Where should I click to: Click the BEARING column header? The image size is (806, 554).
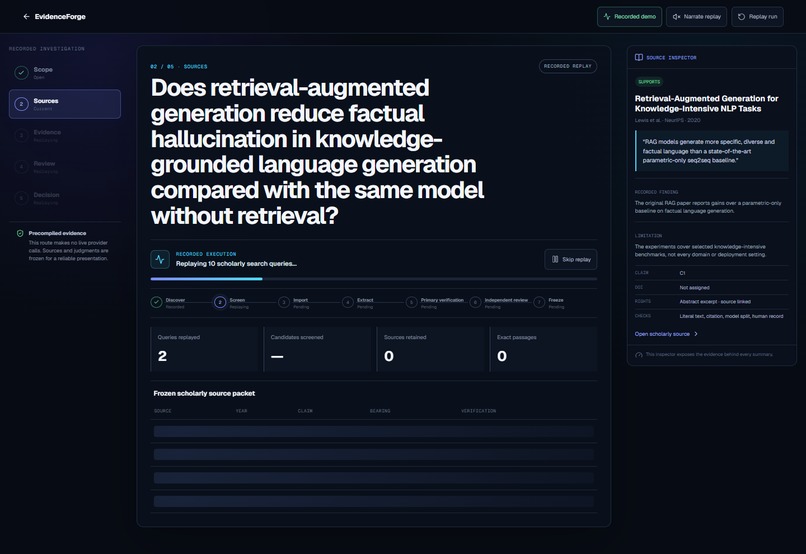pyautogui.click(x=380, y=411)
